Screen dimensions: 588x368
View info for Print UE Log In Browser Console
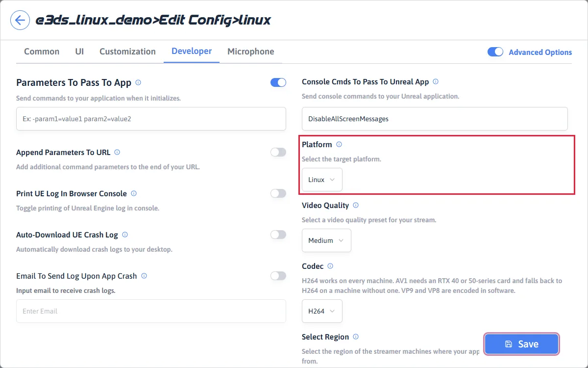(134, 193)
